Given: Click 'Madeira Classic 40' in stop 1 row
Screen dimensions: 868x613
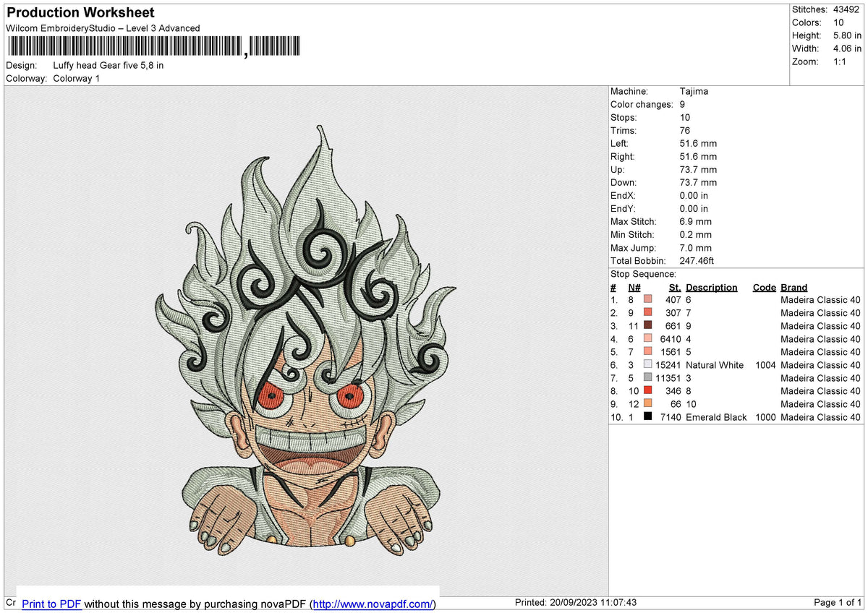Looking at the screenshot, I should pos(820,299).
